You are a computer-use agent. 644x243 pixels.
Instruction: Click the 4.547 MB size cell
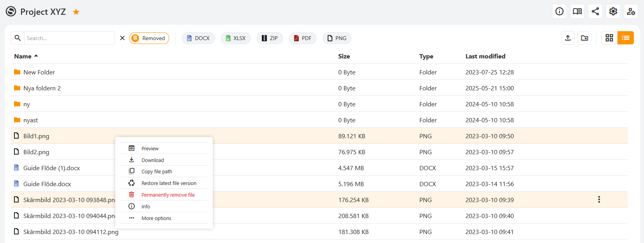[351, 168]
